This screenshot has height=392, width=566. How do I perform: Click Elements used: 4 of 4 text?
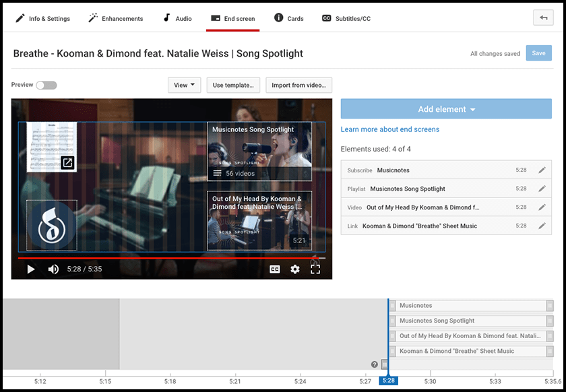point(375,149)
